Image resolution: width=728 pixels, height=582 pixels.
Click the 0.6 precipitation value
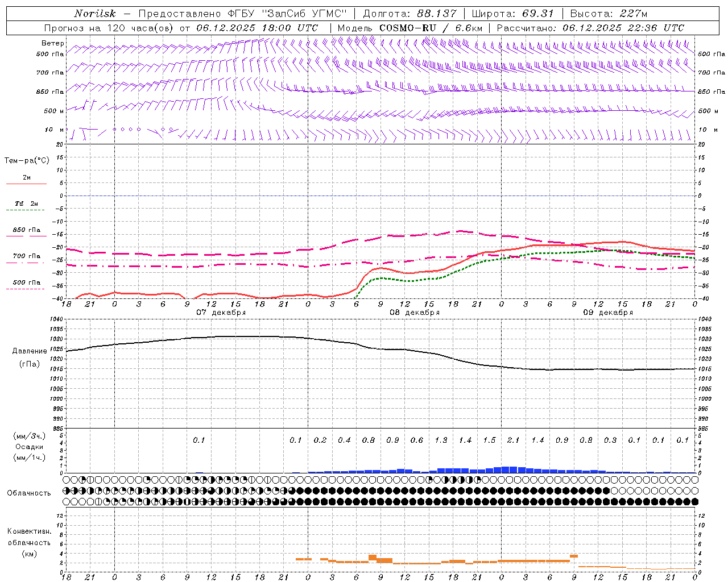pyautogui.click(x=417, y=440)
